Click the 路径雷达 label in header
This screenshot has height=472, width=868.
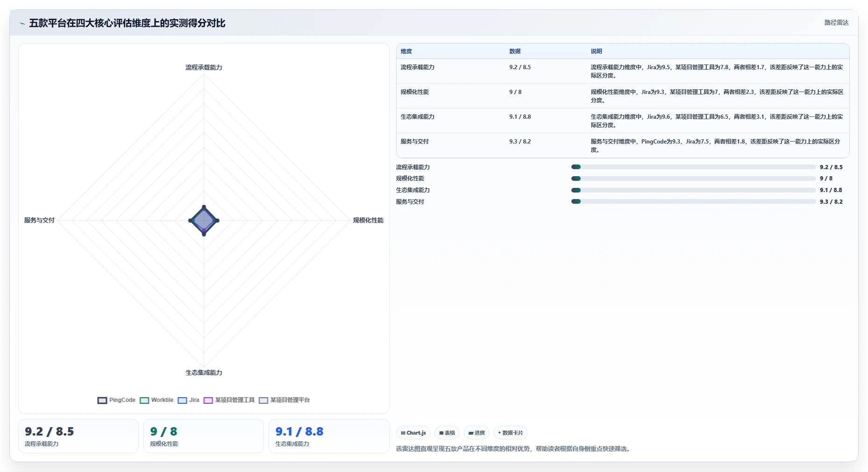click(836, 22)
